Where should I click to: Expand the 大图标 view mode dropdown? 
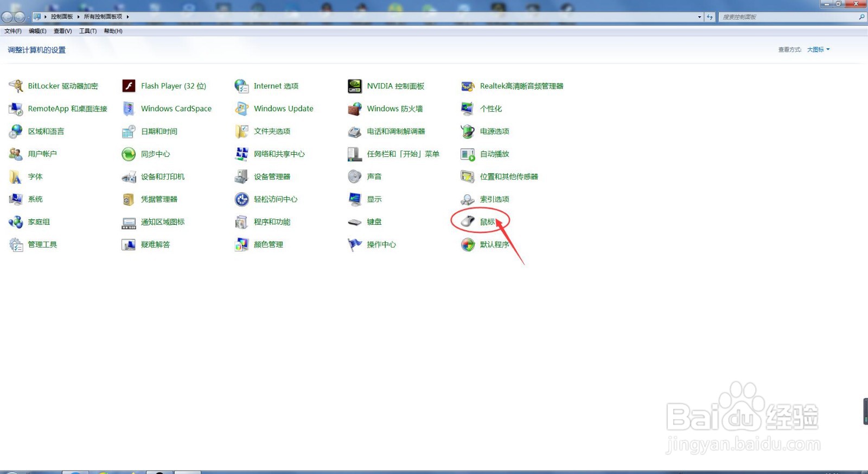point(818,49)
